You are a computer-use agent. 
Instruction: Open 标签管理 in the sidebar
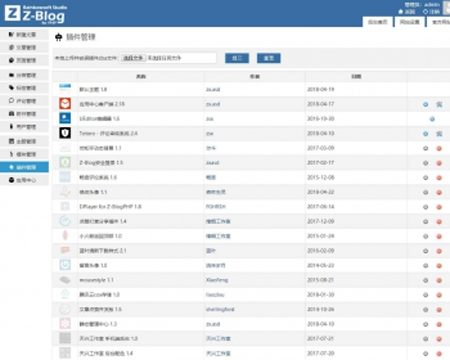click(24, 88)
